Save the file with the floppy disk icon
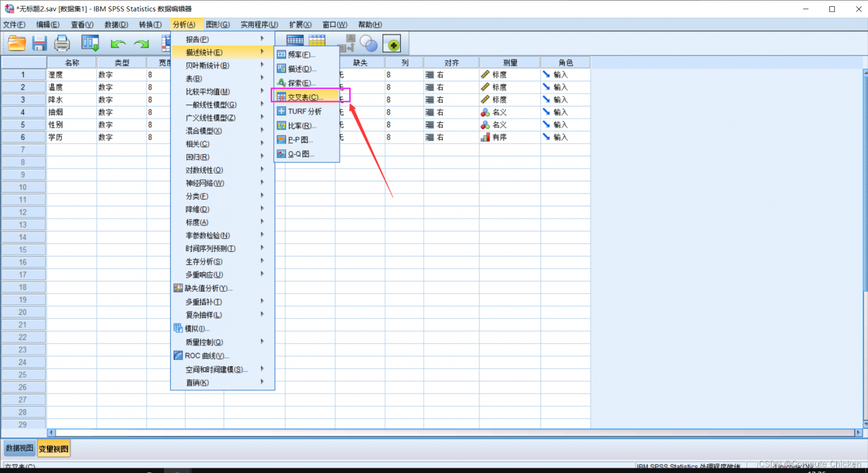Viewport: 868px width, 473px height. 39,43
